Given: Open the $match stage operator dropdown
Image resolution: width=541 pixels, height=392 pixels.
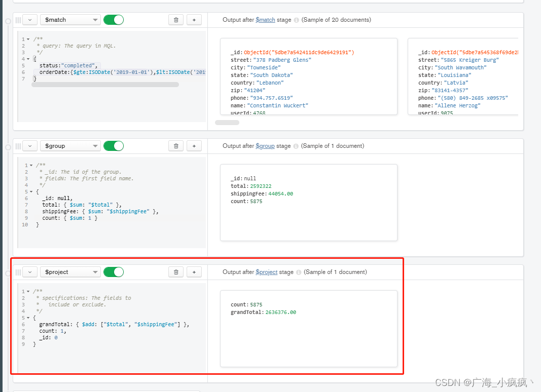Looking at the screenshot, I should tap(70, 20).
